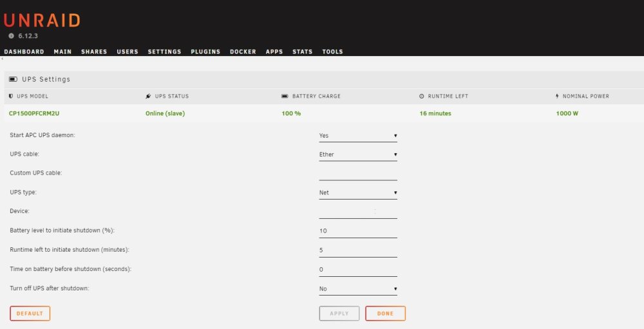
Task: Click the Done button
Action: [x=385, y=314]
